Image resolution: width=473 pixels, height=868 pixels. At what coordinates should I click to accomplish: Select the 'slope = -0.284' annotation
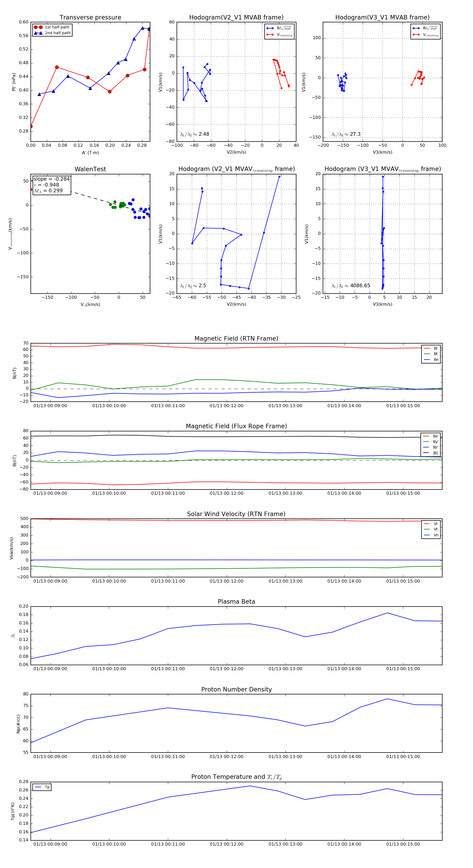tap(52, 179)
